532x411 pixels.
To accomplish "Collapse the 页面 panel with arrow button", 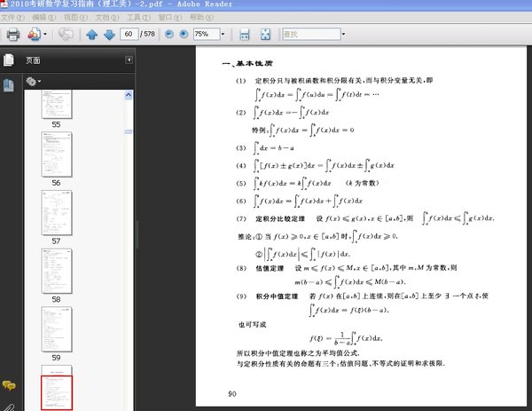I will point(129,60).
